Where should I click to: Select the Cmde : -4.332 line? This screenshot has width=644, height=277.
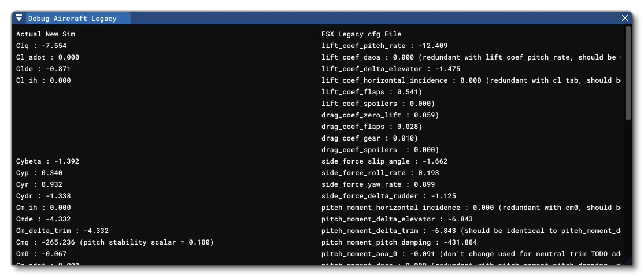pos(43,219)
